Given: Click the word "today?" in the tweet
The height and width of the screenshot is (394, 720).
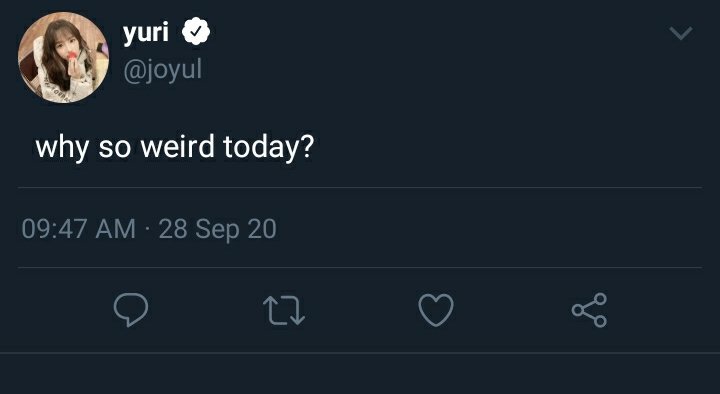Looking at the screenshot, I should [269, 148].
